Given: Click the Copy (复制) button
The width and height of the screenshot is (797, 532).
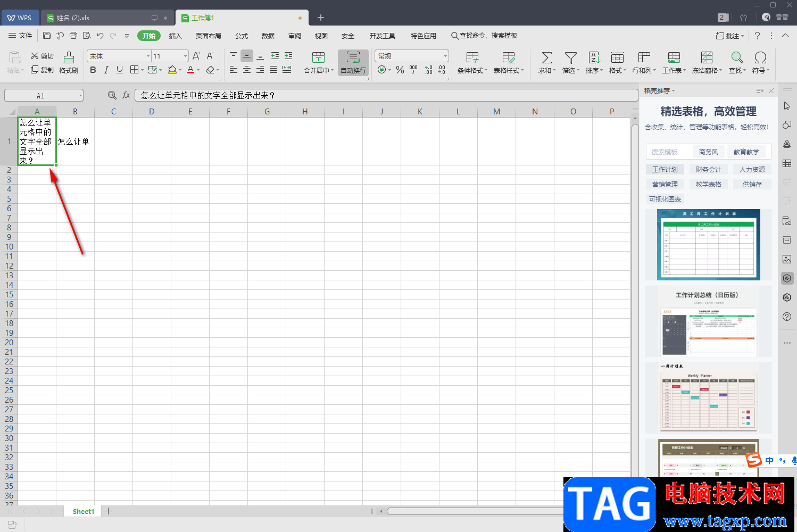Looking at the screenshot, I should click(42, 70).
